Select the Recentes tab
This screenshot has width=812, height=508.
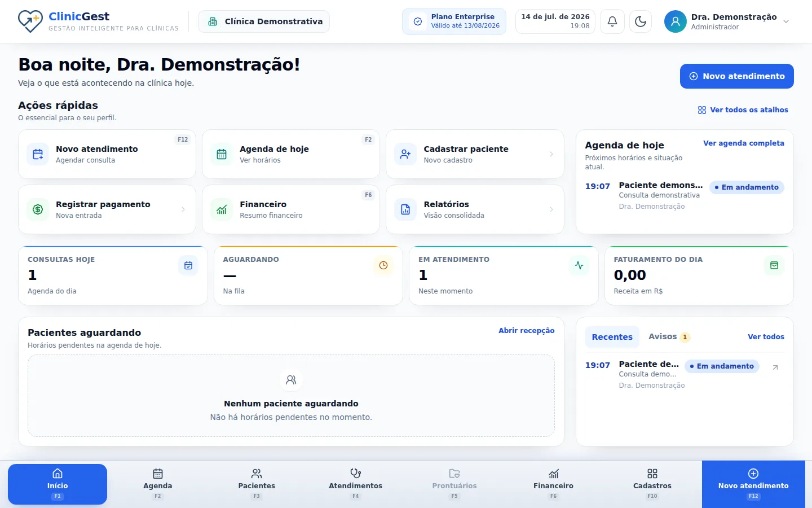coord(612,337)
